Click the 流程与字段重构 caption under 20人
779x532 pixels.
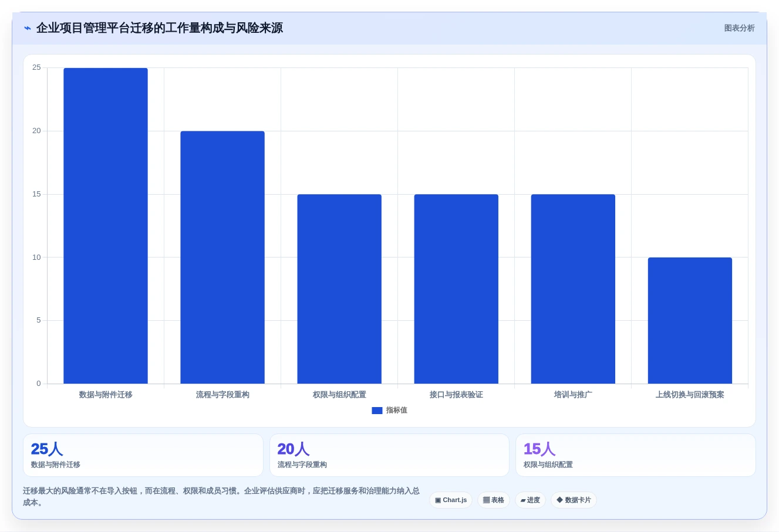tap(302, 465)
